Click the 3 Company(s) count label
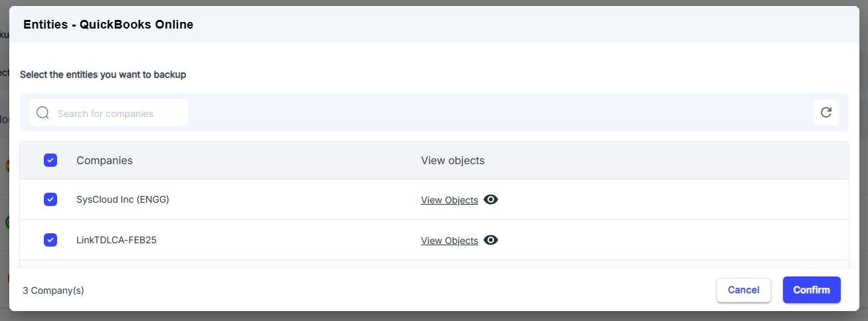868x321 pixels. [53, 290]
